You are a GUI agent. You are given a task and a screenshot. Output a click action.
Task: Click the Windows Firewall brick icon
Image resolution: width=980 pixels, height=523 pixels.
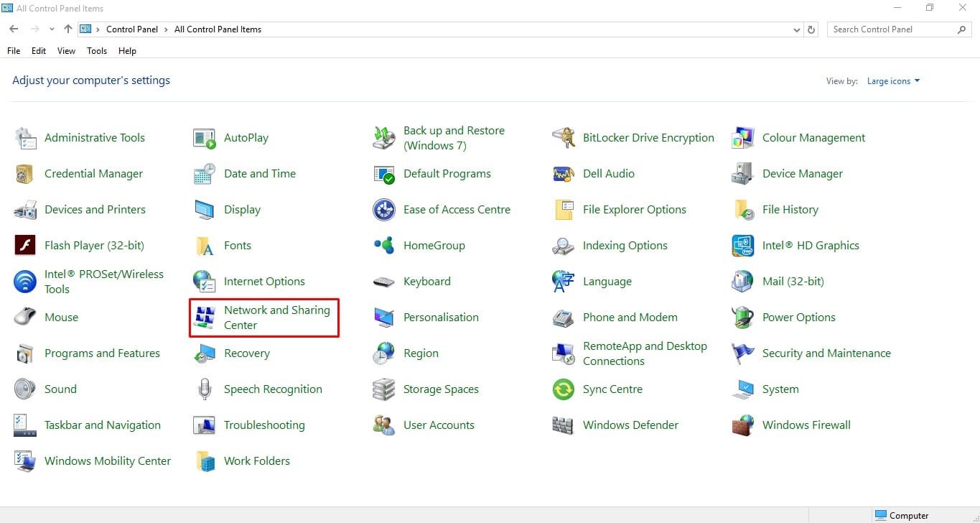point(743,425)
